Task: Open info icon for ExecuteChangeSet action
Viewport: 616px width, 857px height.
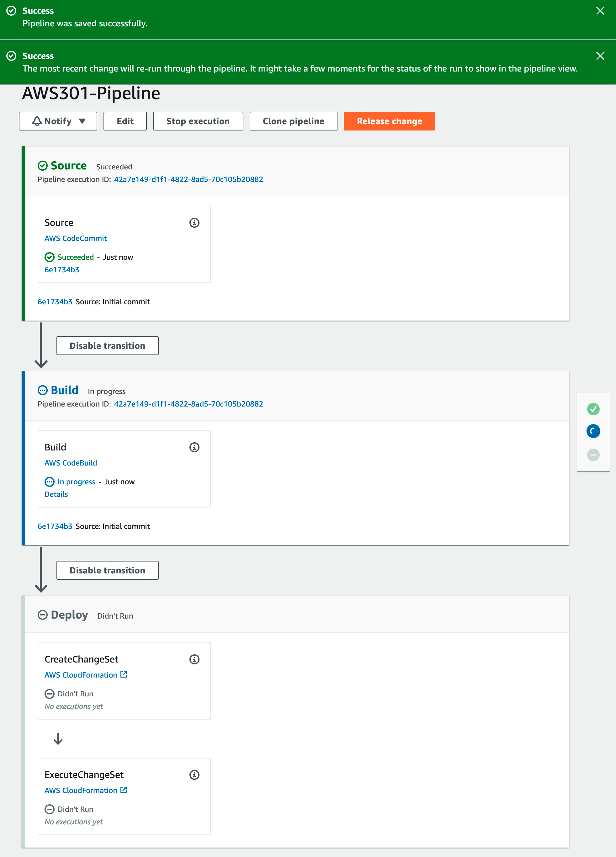Action: click(x=194, y=774)
